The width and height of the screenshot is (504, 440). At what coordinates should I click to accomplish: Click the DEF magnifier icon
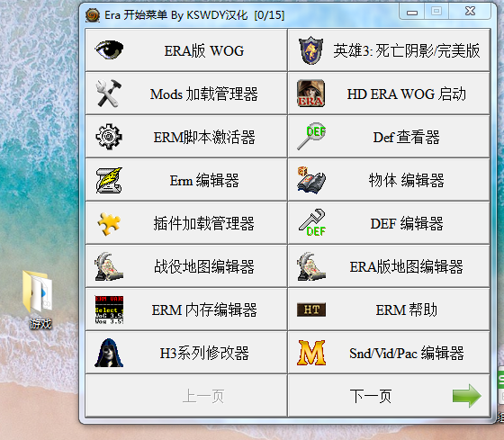[x=311, y=136]
